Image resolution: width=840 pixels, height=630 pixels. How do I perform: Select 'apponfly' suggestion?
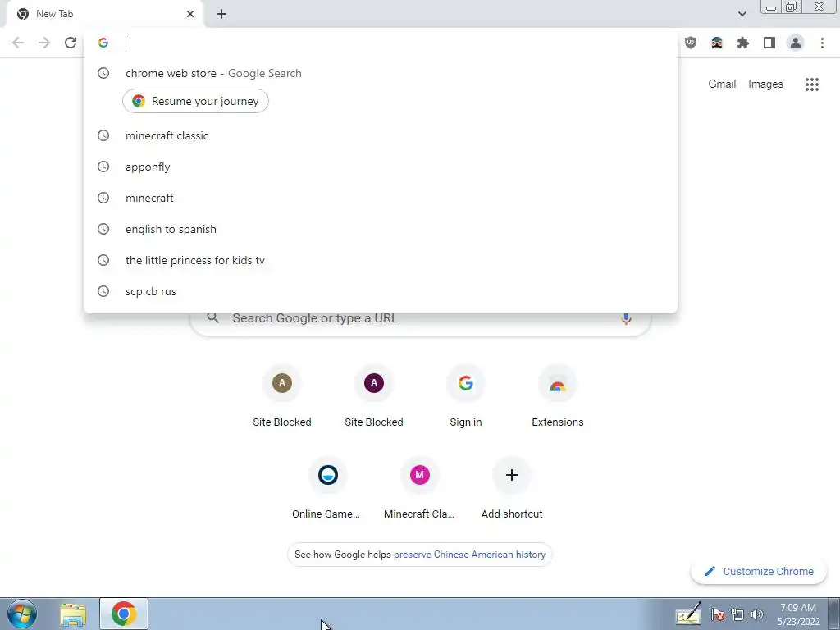[381, 167]
